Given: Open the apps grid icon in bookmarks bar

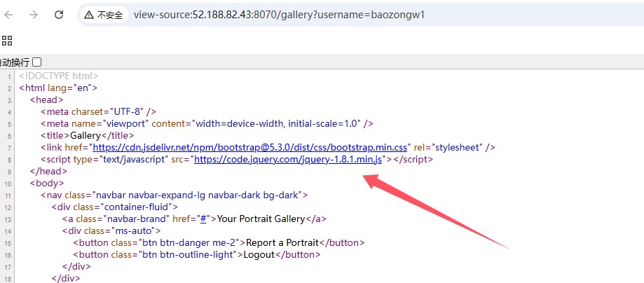Looking at the screenshot, I should point(7,40).
